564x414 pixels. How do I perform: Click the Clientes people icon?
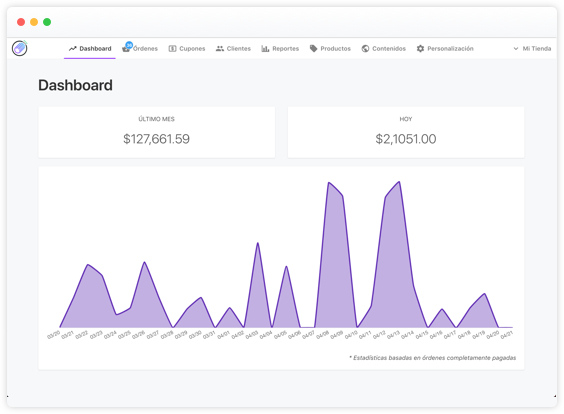coord(220,49)
